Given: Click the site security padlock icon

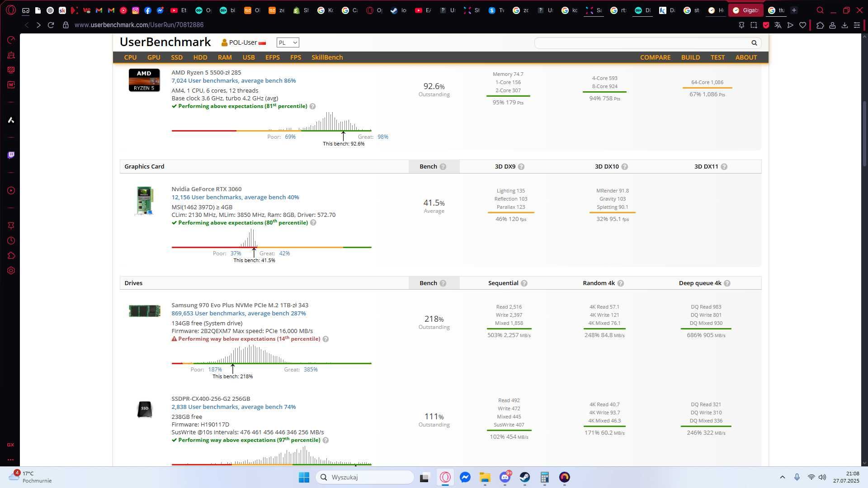Looking at the screenshot, I should (66, 25).
